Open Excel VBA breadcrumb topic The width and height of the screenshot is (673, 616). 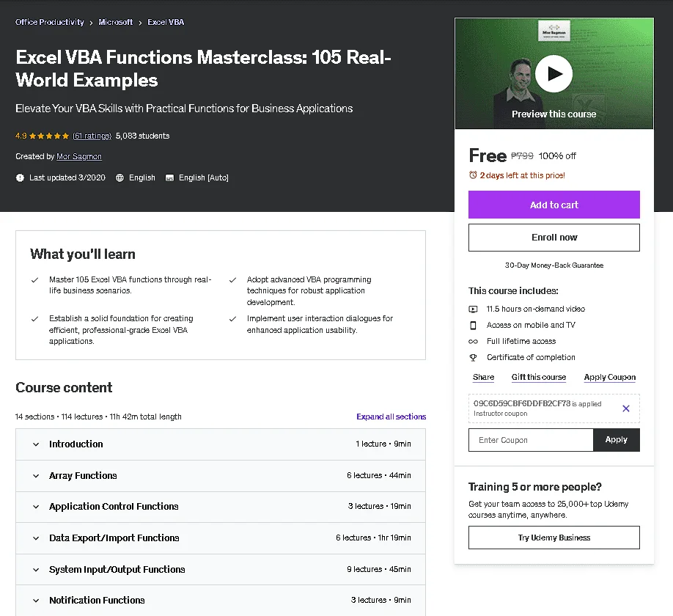click(x=166, y=22)
